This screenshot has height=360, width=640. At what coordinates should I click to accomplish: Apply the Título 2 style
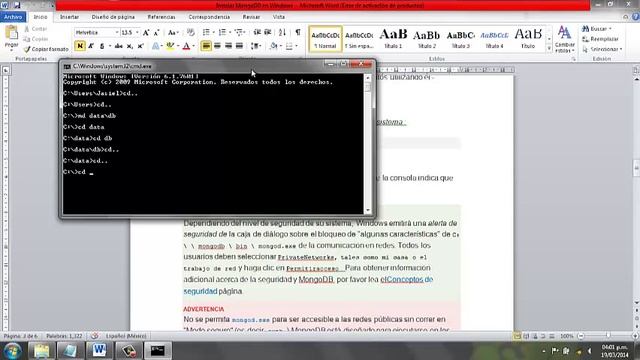[x=427, y=39]
